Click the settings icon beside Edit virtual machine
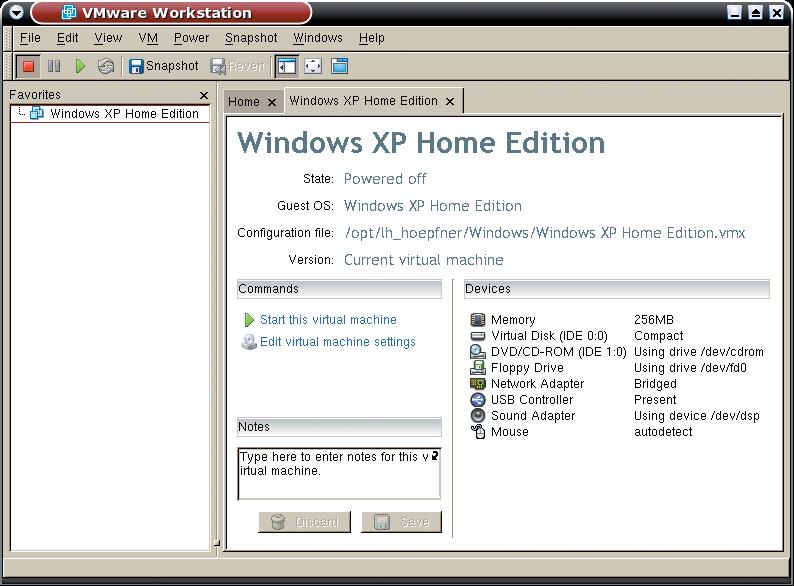This screenshot has height=586, width=794. [x=249, y=342]
